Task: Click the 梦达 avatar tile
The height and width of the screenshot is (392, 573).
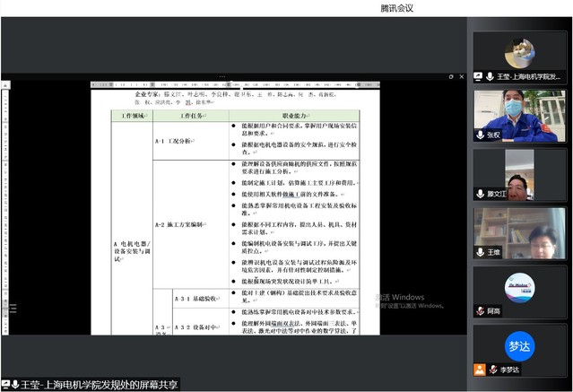Action: click(520, 344)
